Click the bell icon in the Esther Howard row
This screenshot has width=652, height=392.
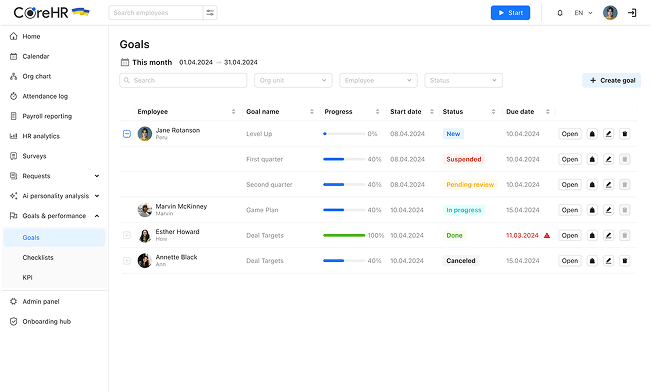[x=592, y=235]
